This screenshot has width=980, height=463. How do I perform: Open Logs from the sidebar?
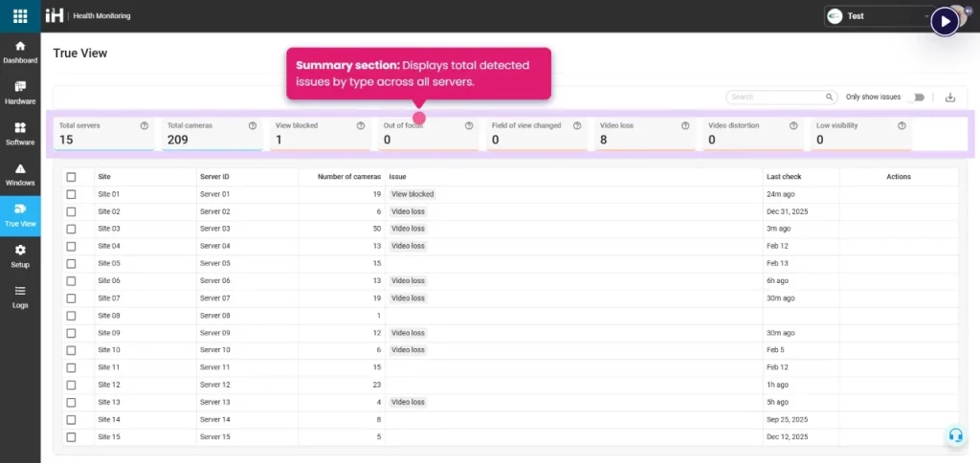[x=20, y=297]
